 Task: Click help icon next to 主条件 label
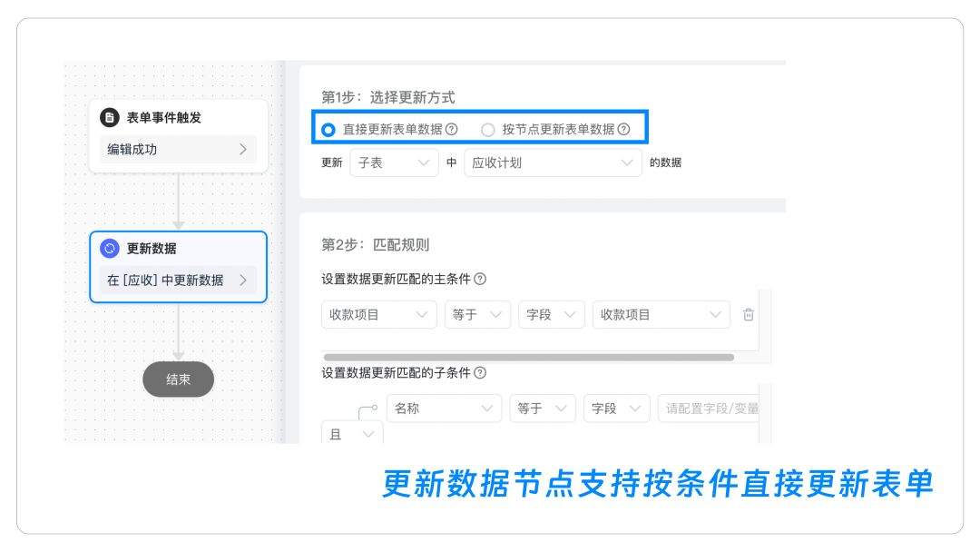pos(480,279)
